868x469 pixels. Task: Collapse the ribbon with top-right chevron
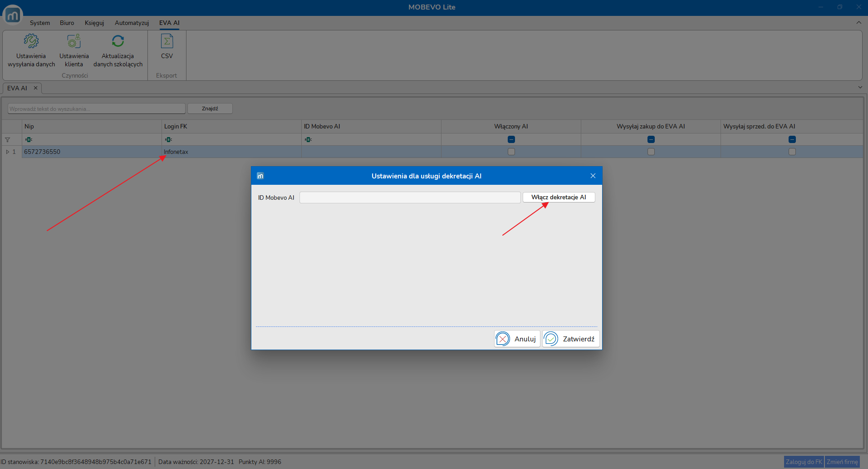click(859, 23)
